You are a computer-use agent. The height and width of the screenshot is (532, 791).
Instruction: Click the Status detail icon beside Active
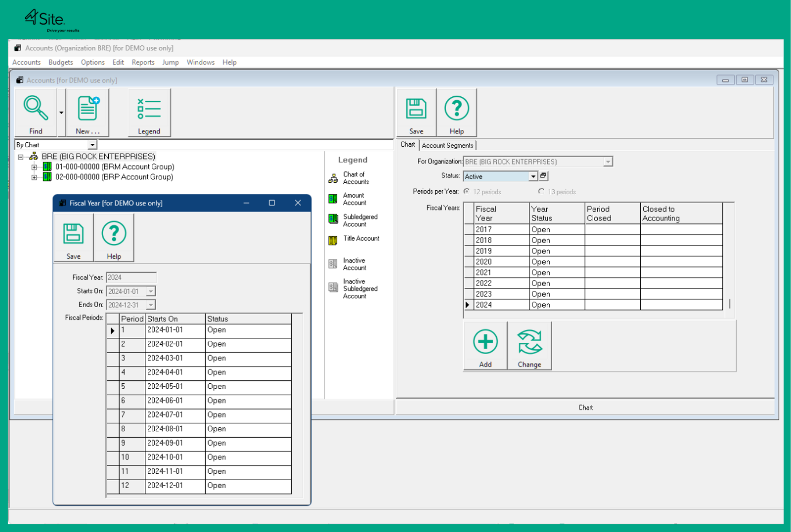(x=543, y=176)
